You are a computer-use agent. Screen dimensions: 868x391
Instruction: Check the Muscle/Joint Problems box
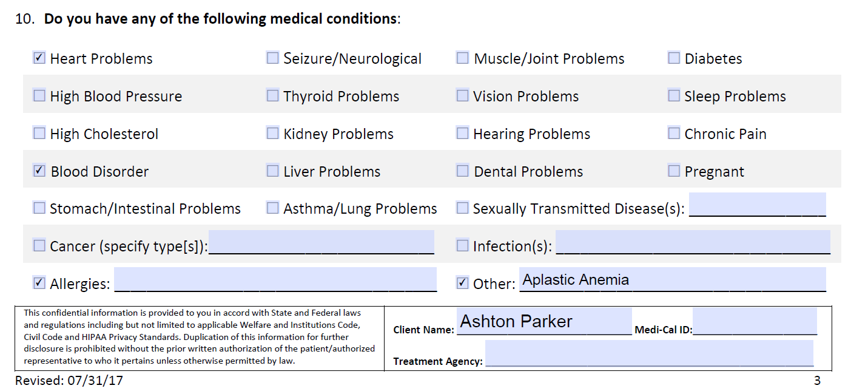point(463,58)
